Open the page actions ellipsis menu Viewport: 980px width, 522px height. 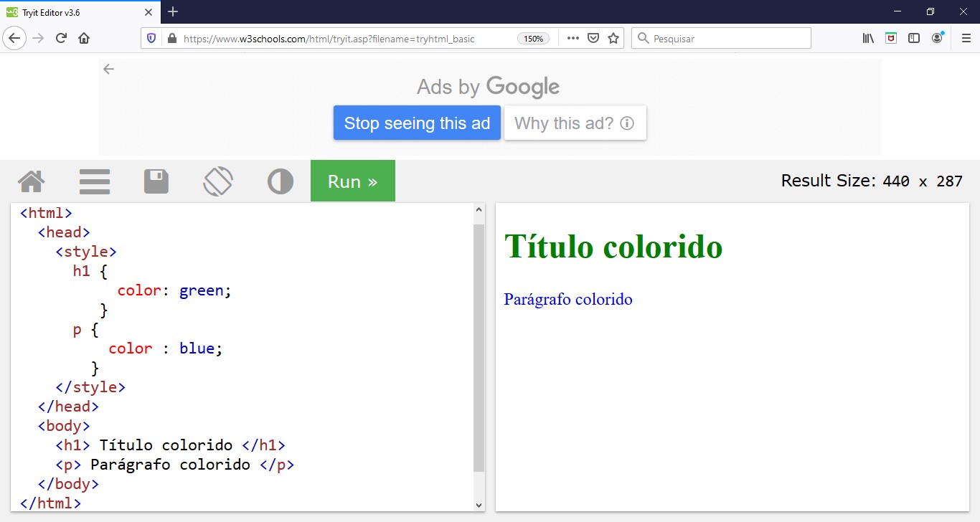(572, 38)
